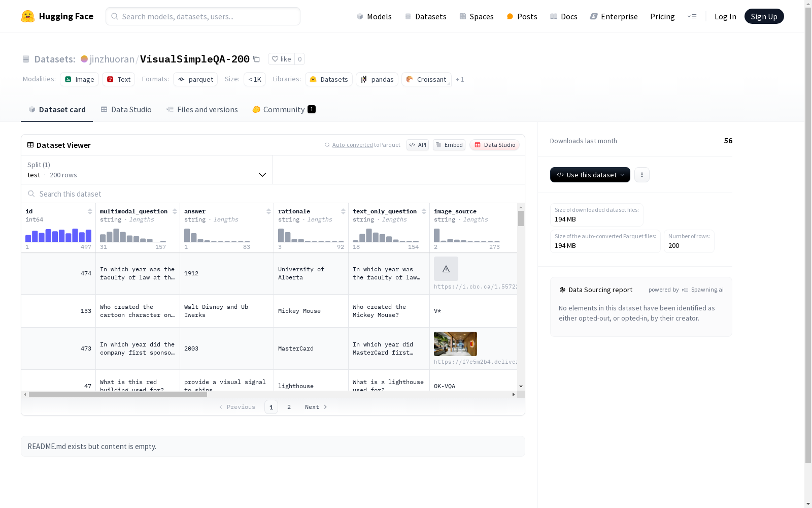
Task: Open Data Studio from viewer header
Action: pos(494,145)
